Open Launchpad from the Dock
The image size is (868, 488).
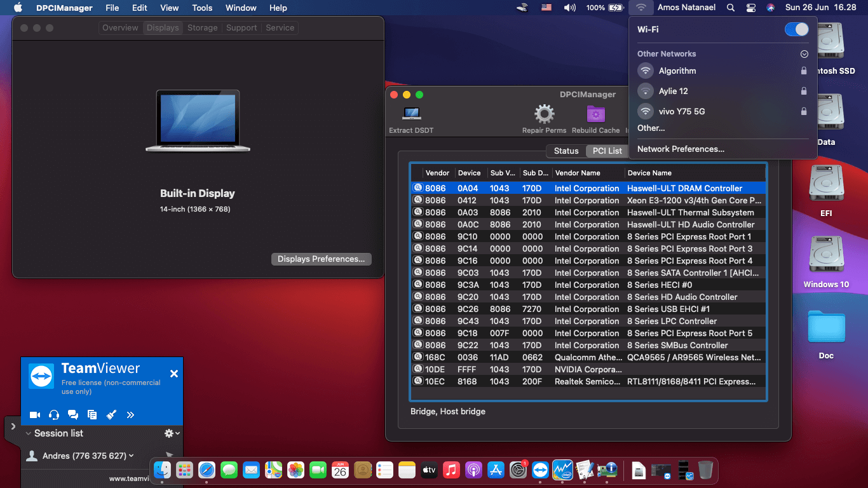184,470
